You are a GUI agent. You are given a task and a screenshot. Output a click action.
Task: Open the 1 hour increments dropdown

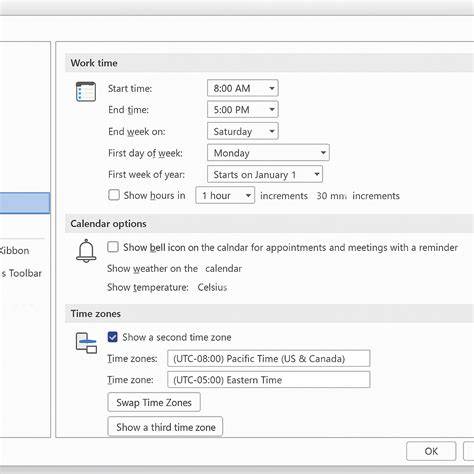click(x=225, y=195)
